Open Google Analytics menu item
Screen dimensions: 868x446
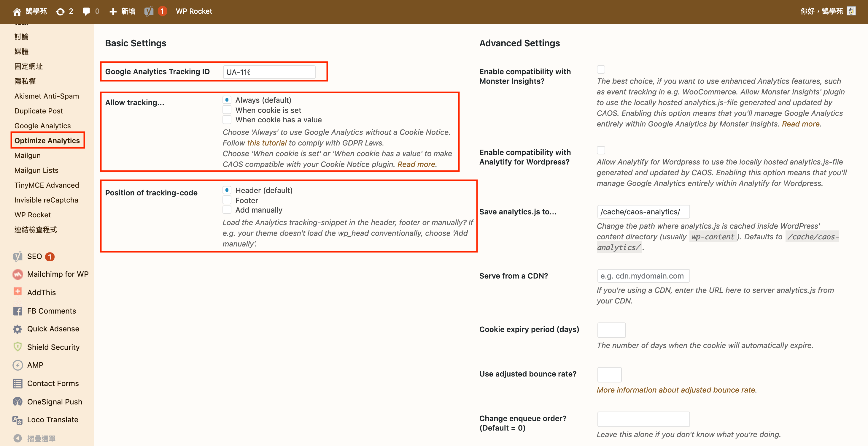tap(43, 126)
